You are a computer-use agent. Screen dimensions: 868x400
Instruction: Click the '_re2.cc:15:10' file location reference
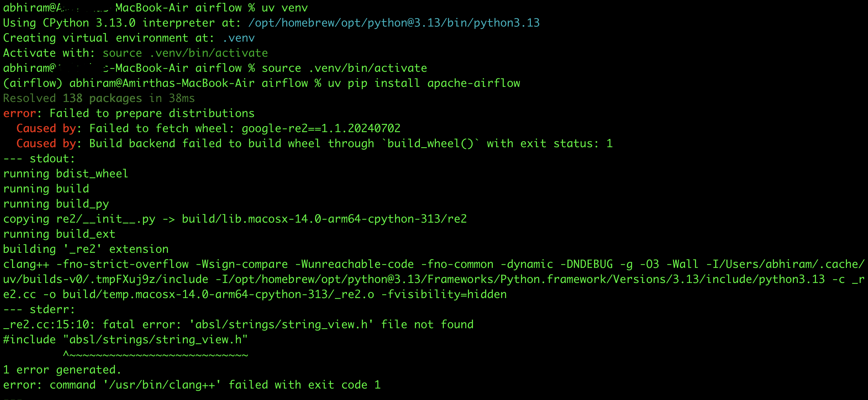(x=46, y=325)
